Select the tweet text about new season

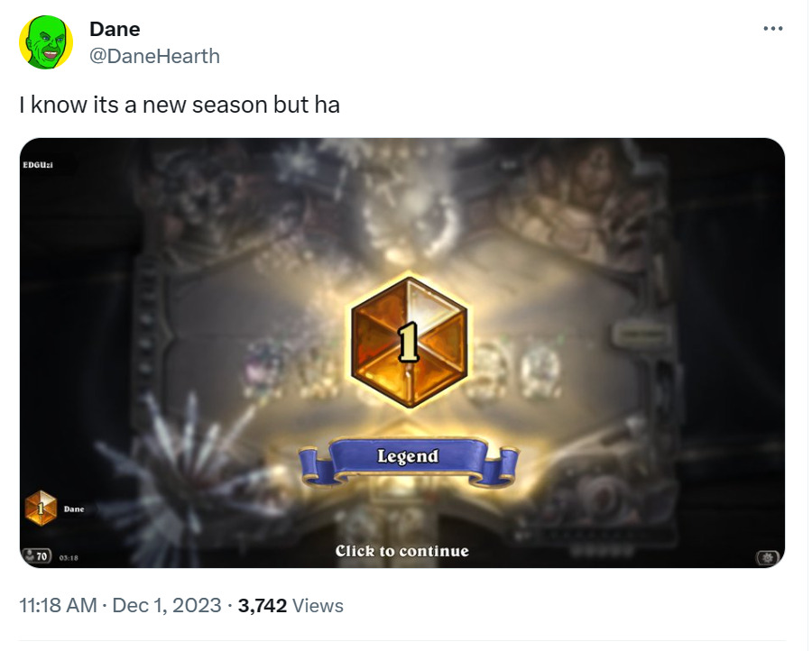(180, 105)
